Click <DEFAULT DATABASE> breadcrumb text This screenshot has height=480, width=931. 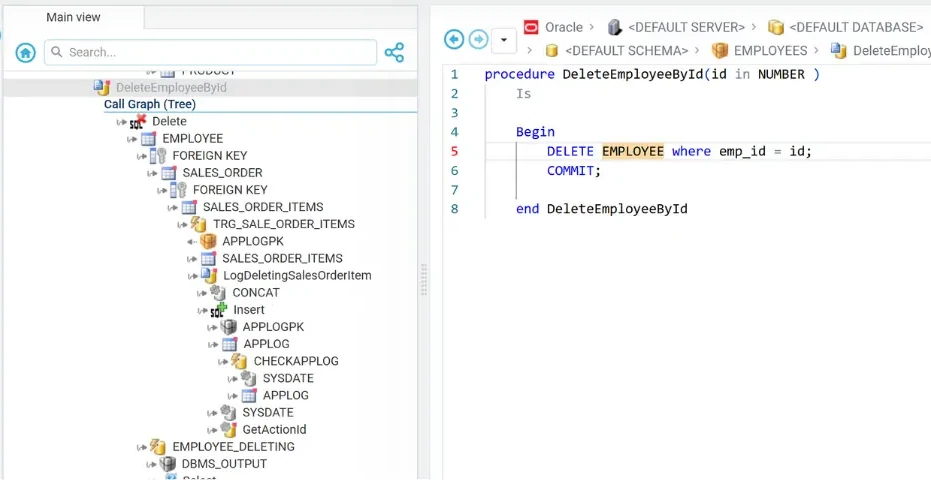pyautogui.click(x=856, y=27)
